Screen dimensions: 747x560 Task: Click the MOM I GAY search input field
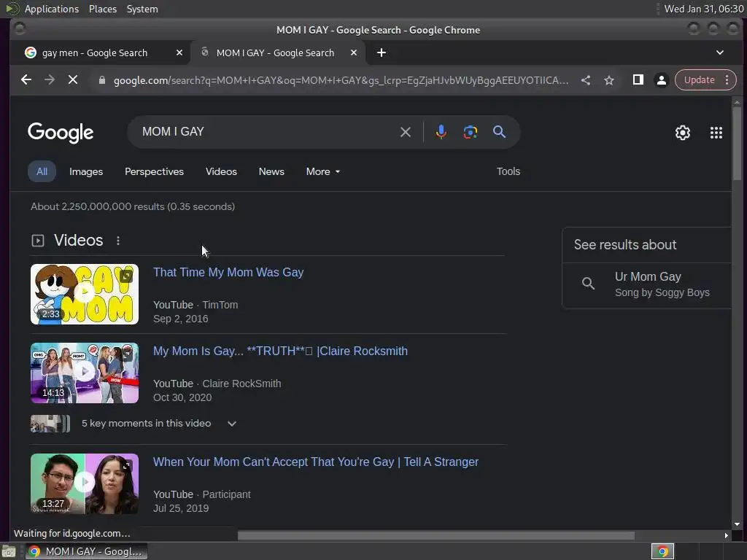pyautogui.click(x=267, y=132)
